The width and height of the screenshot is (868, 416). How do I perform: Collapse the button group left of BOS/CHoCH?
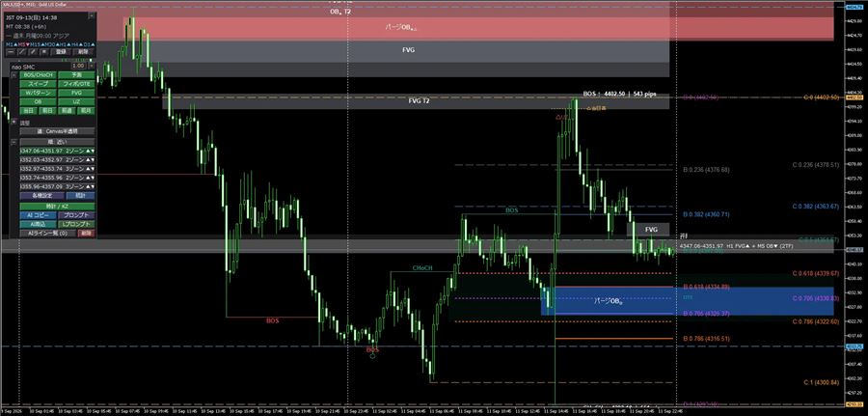coord(14,75)
